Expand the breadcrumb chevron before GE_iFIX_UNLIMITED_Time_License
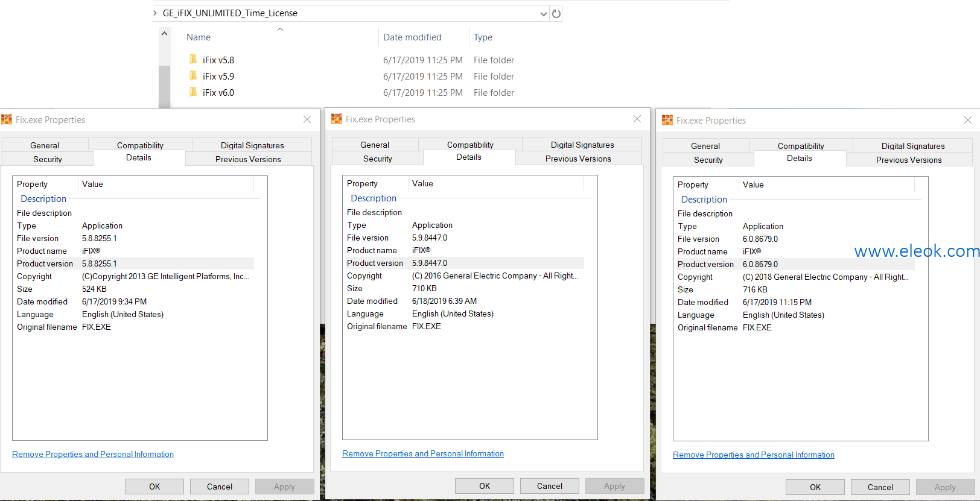Viewport: 980px width, 501px height. click(x=155, y=13)
